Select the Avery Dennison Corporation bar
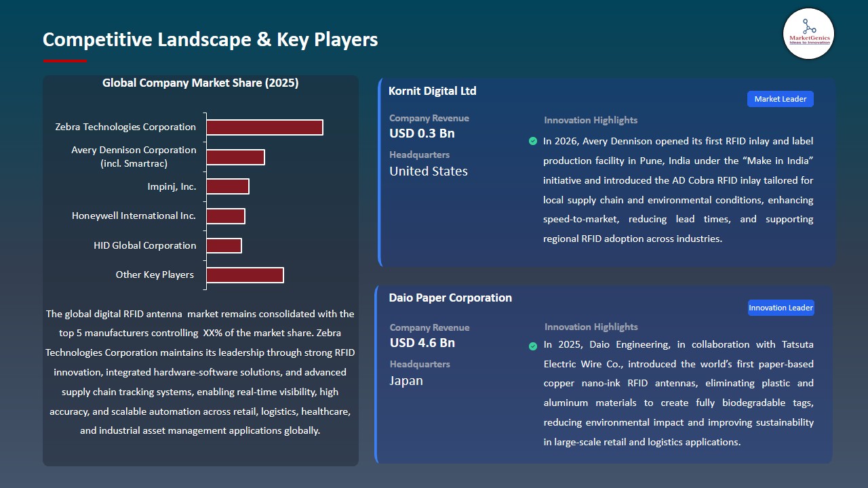 (x=235, y=157)
